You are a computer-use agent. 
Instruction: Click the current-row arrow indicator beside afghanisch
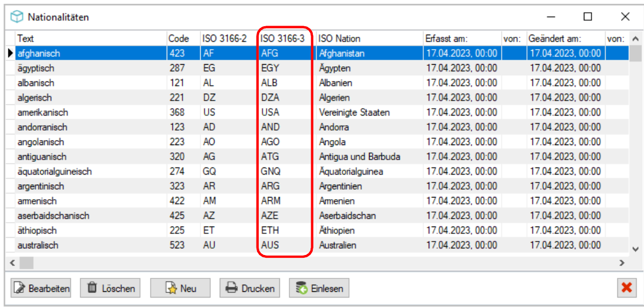[x=10, y=53]
